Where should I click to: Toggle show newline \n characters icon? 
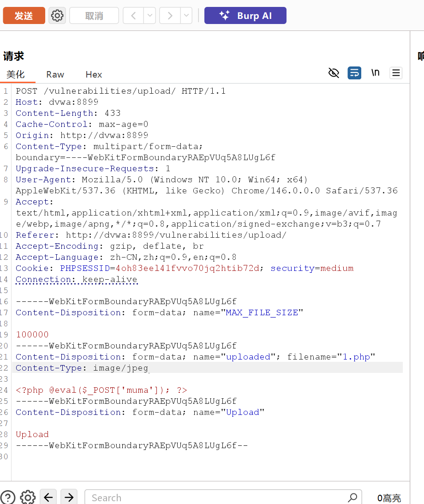click(x=375, y=73)
